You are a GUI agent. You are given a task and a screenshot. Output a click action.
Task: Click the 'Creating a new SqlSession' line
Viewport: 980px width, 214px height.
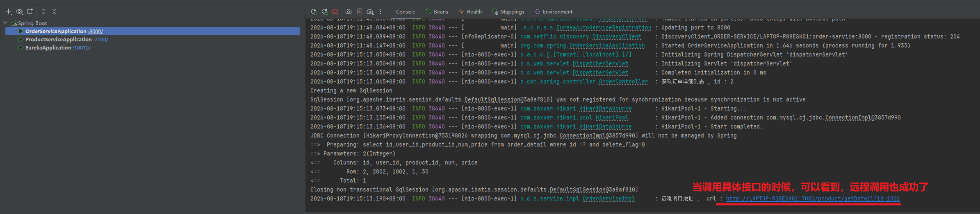pyautogui.click(x=351, y=91)
